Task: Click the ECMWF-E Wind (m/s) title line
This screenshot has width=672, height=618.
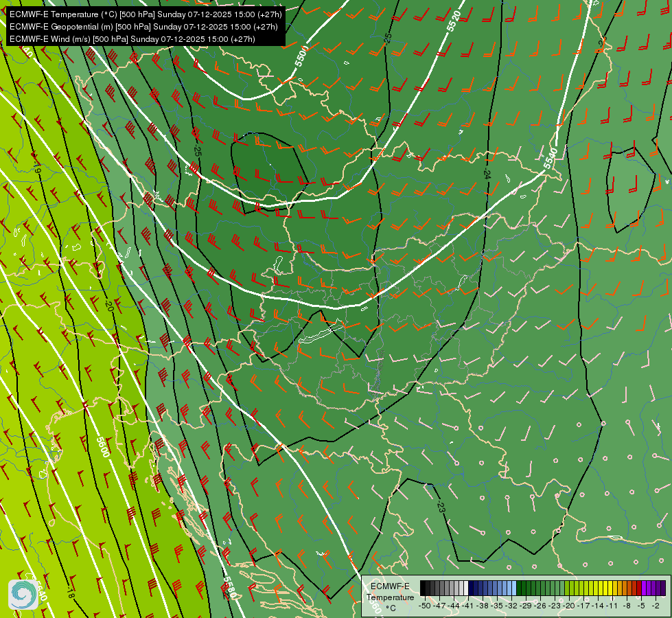Action: point(132,39)
